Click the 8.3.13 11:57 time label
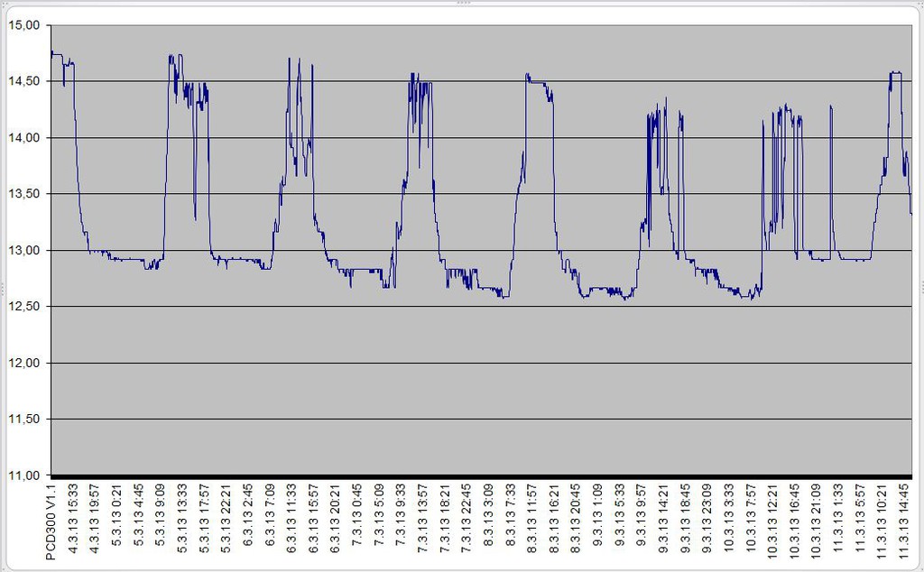The width and height of the screenshot is (924, 572). pyautogui.click(x=531, y=519)
